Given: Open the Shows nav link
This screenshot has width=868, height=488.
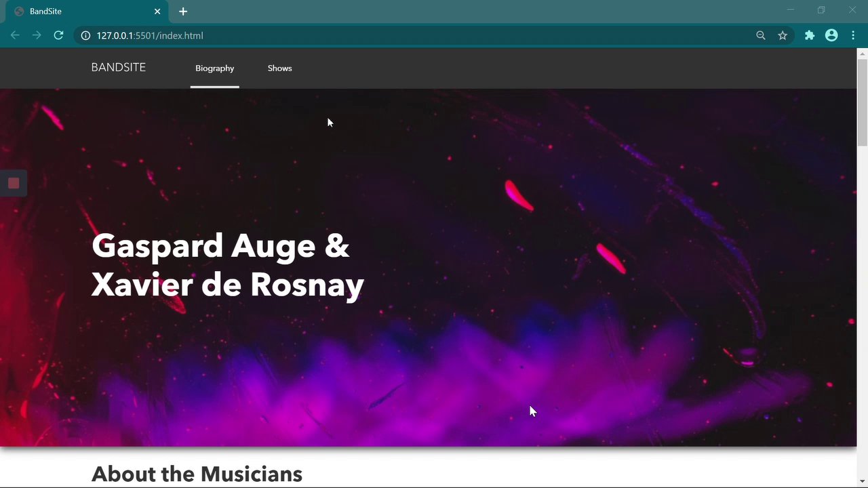Looking at the screenshot, I should (x=279, y=68).
